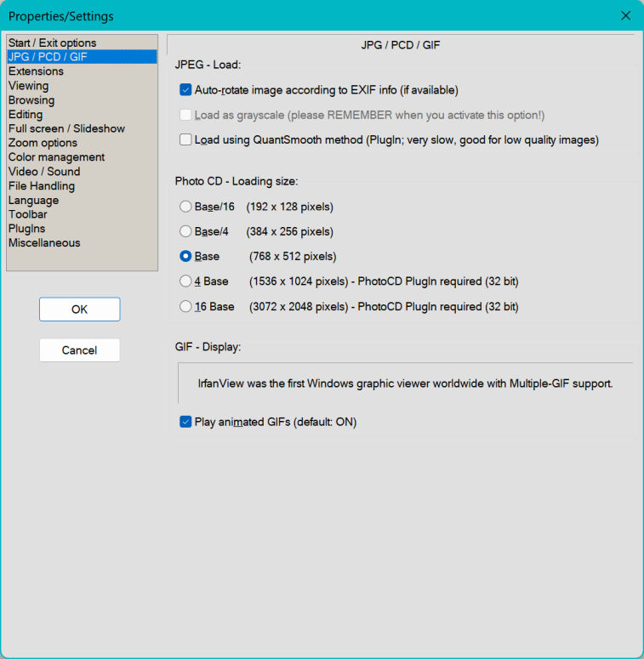Select the Toolbar settings category
This screenshot has height=659, width=644.
coord(28,214)
